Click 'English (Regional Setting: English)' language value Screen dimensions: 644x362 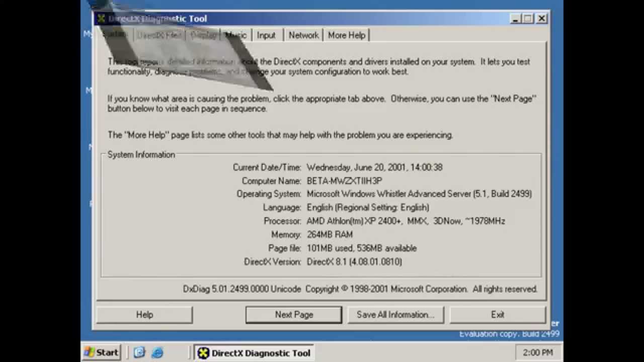click(368, 208)
